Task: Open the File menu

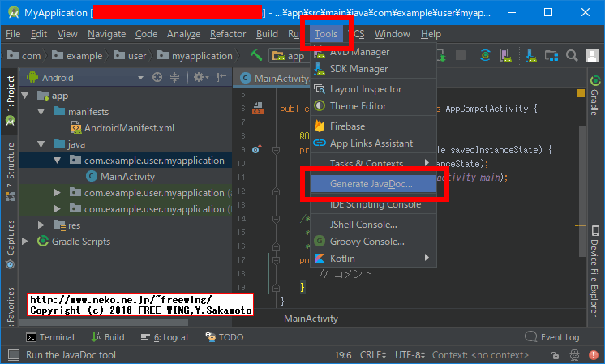Action: (13, 34)
